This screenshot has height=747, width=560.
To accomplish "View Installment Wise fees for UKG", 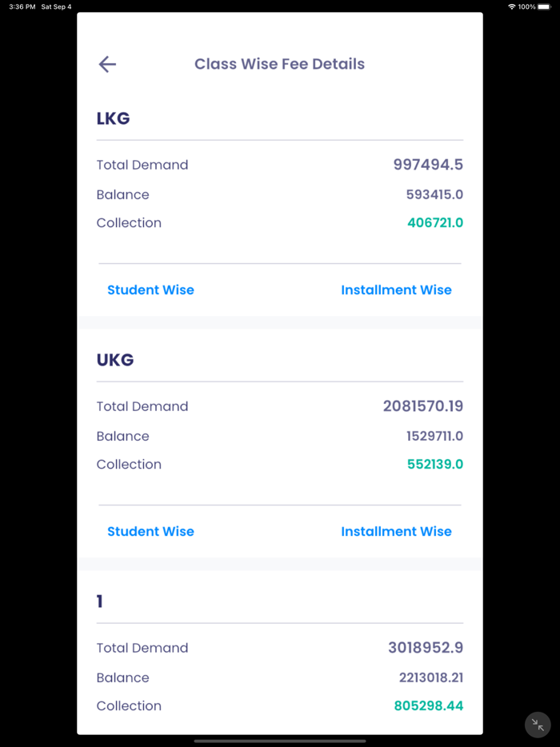I will click(396, 532).
